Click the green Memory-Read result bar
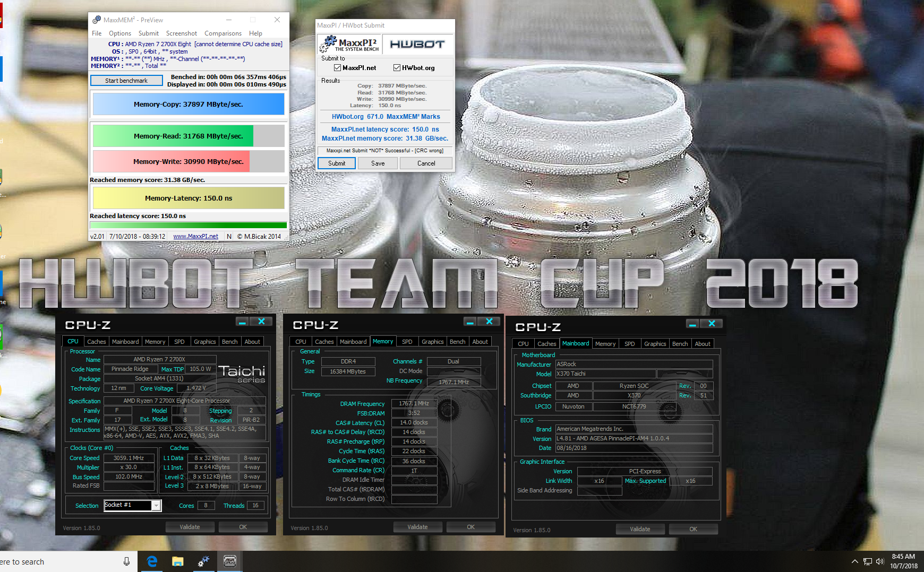924x572 pixels. (x=189, y=136)
